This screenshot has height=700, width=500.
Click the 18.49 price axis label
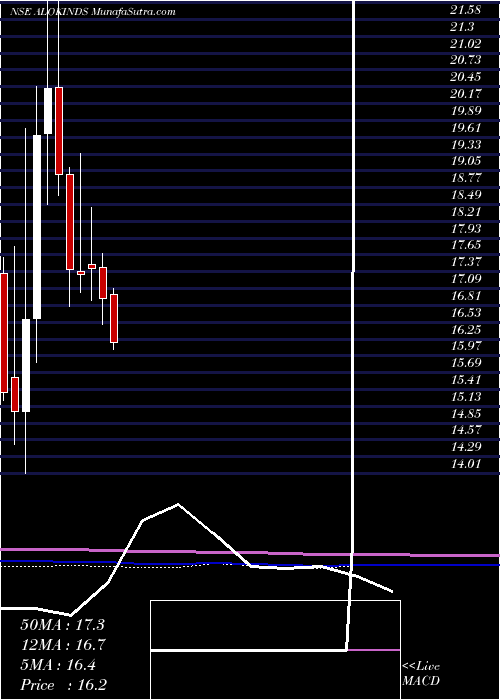click(465, 195)
